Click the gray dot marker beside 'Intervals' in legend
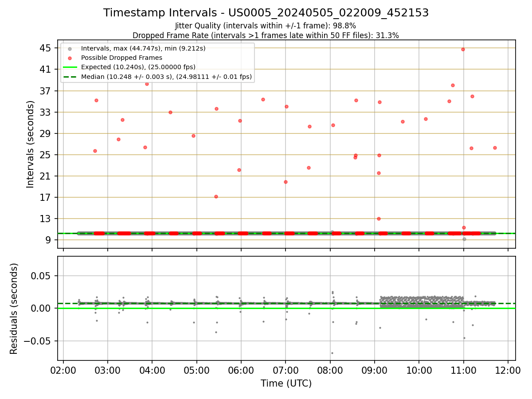Image resolution: width=532 pixels, height=399 pixels. pyautogui.click(x=70, y=48)
